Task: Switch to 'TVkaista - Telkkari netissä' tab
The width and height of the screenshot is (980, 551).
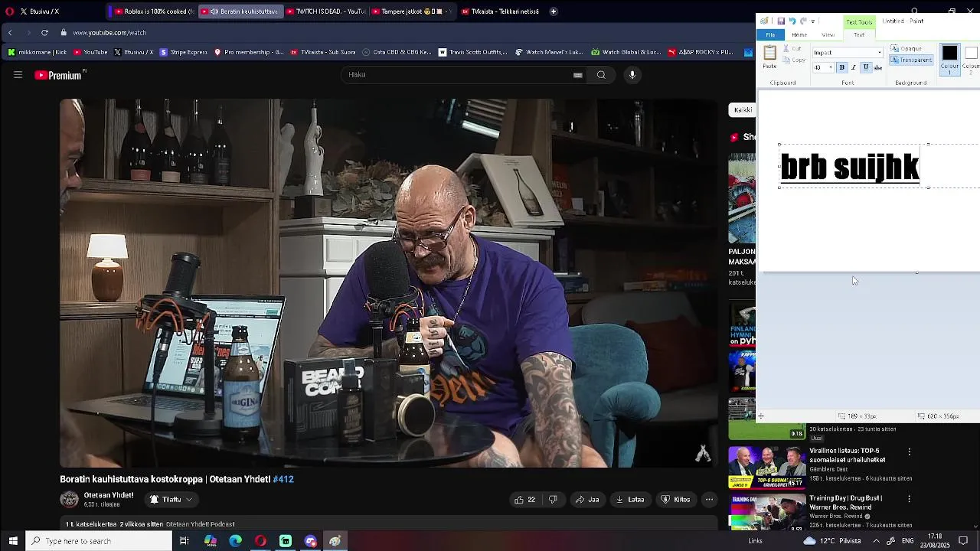Action: pos(501,11)
